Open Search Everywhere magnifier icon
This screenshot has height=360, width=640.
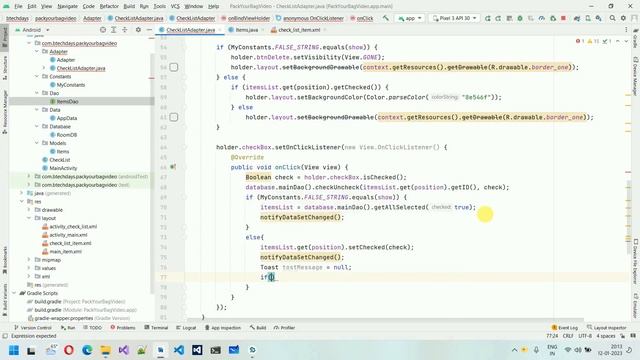pyautogui.click(x=613, y=18)
